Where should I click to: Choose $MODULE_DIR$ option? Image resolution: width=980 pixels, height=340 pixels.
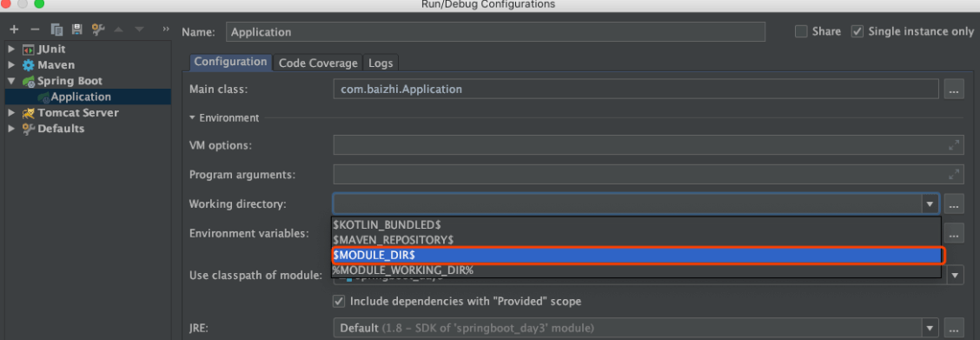pyautogui.click(x=636, y=255)
